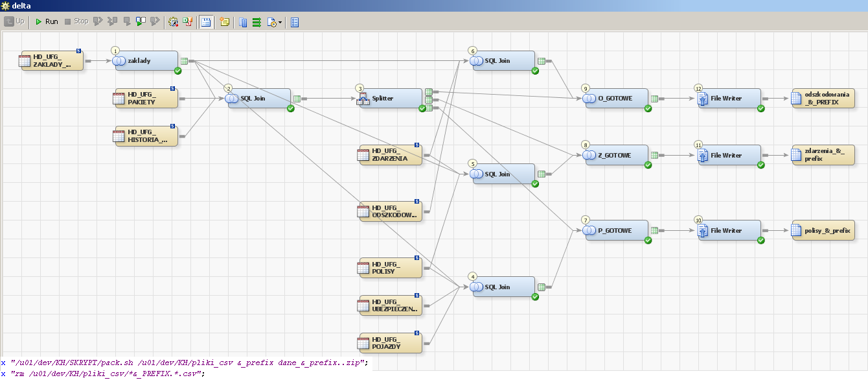Click the pack.sh command code line
The height and width of the screenshot is (380, 868).
tap(184, 362)
